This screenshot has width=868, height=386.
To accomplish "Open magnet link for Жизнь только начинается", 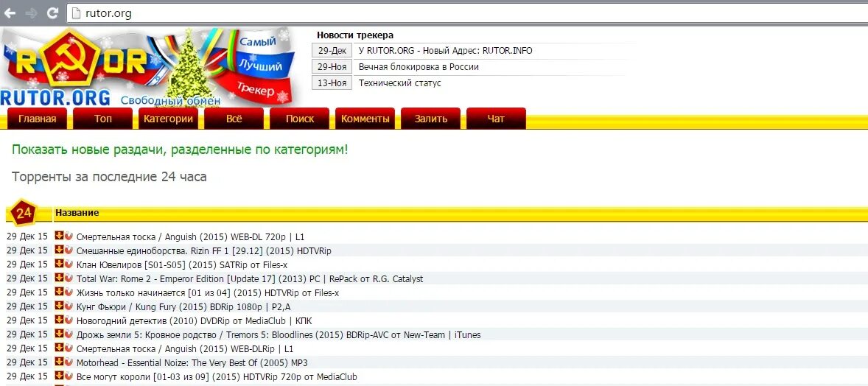I will coord(69,292).
